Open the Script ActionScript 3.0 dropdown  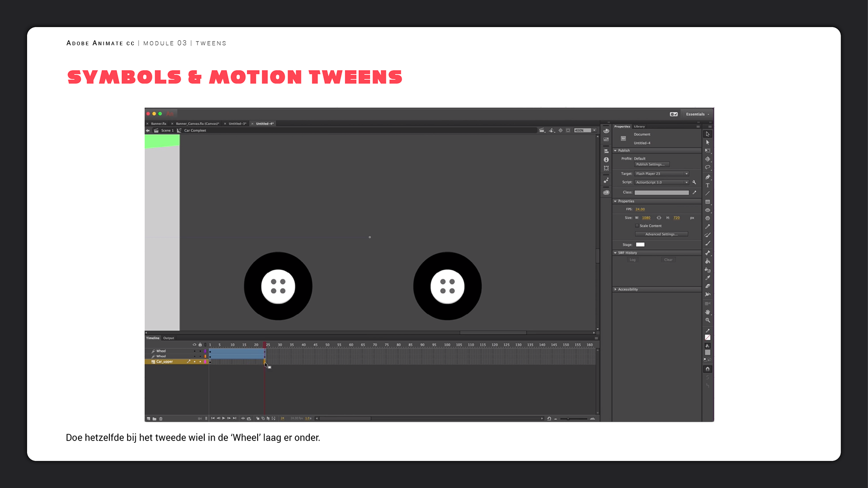661,183
